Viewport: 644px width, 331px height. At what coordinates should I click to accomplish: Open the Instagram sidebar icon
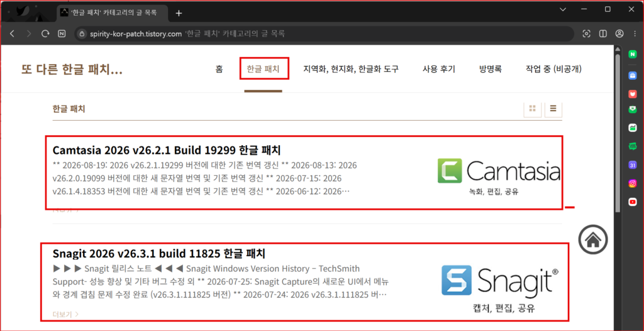coord(633,183)
